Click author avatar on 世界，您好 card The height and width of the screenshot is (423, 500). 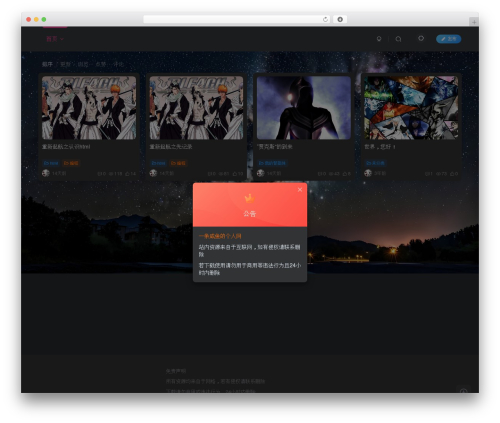click(368, 173)
